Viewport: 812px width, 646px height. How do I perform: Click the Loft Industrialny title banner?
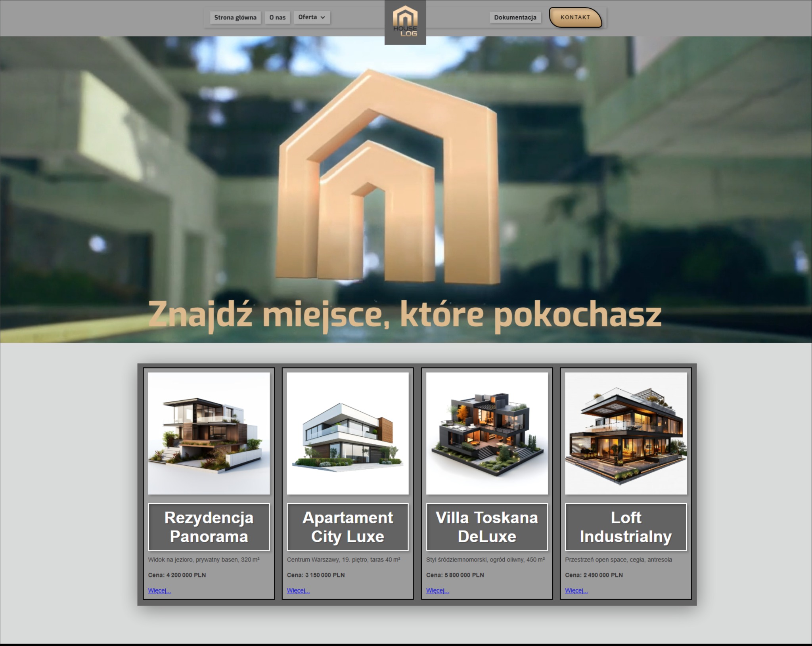(x=626, y=527)
